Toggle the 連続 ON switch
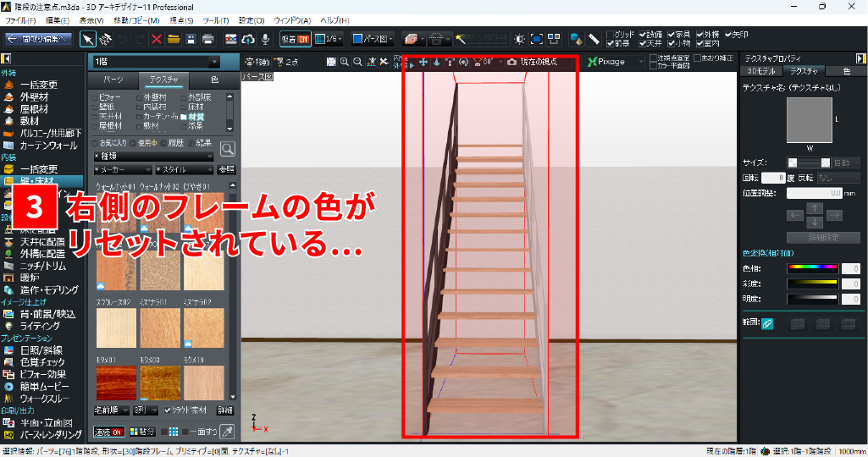Viewport: 868px width, 457px height. coord(108,432)
